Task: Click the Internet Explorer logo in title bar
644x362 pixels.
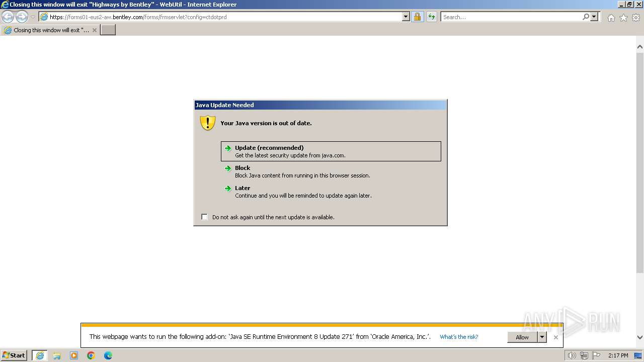Action: (x=5, y=5)
